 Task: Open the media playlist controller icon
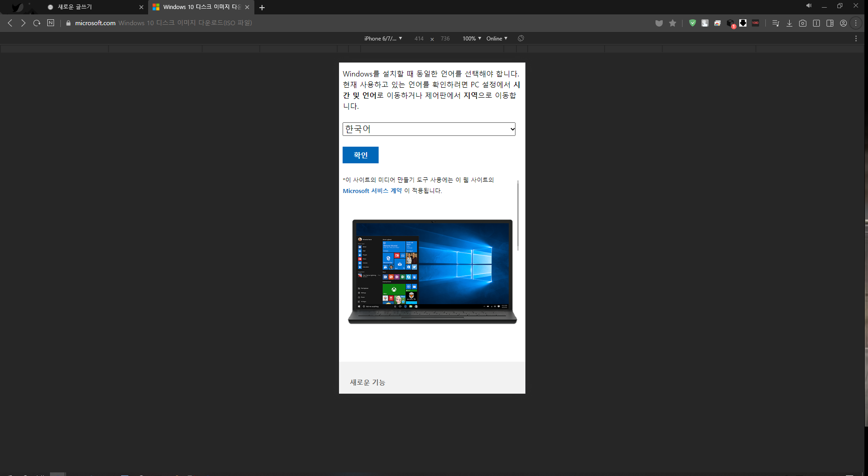pyautogui.click(x=776, y=23)
